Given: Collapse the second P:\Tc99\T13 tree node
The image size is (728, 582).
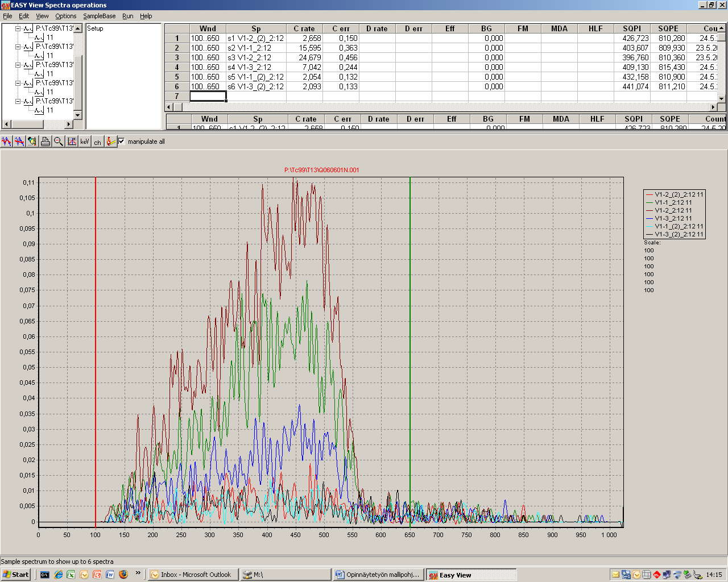Looking at the screenshot, I should 18,47.
